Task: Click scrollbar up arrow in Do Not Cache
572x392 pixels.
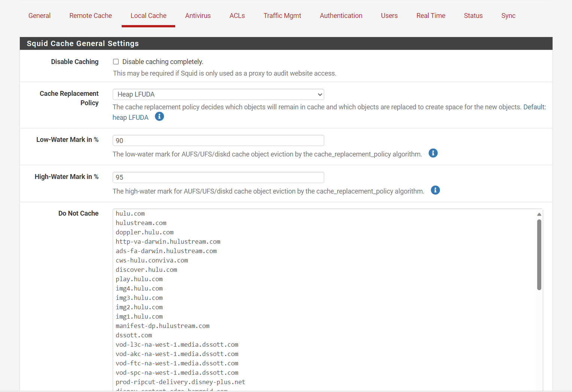Action: pos(539,214)
